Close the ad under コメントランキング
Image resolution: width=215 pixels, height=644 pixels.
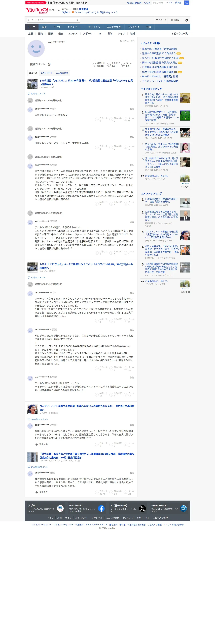tap(189, 292)
